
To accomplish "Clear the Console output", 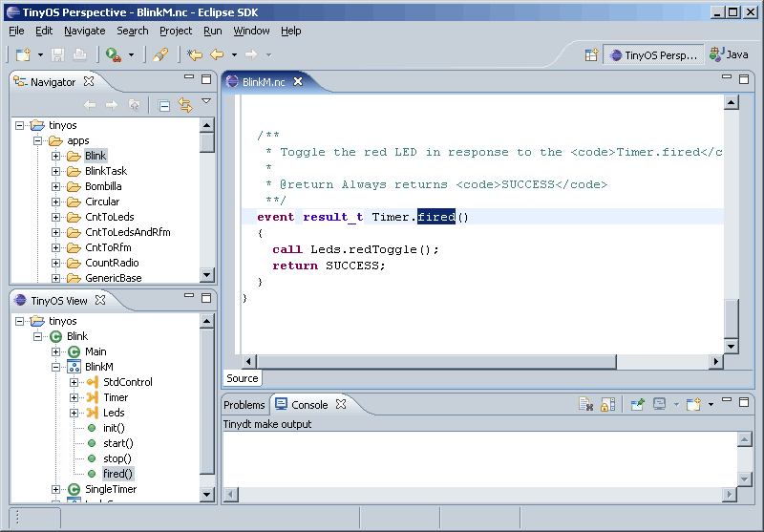I will (x=586, y=405).
